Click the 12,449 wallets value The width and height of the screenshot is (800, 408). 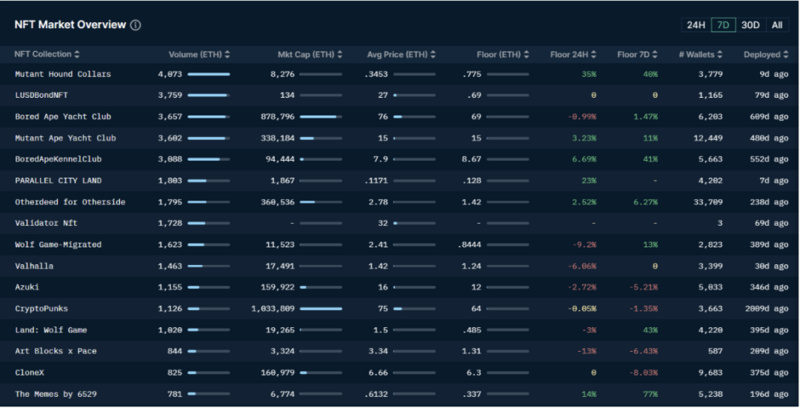(x=708, y=138)
